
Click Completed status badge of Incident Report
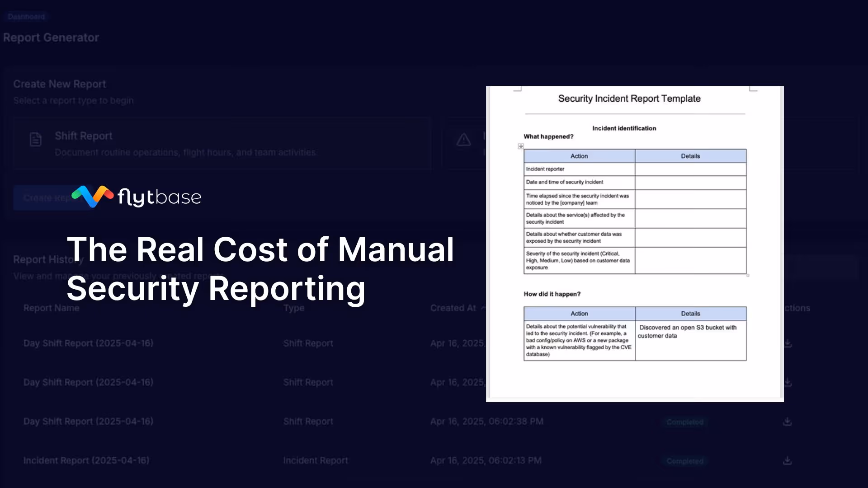(x=685, y=461)
